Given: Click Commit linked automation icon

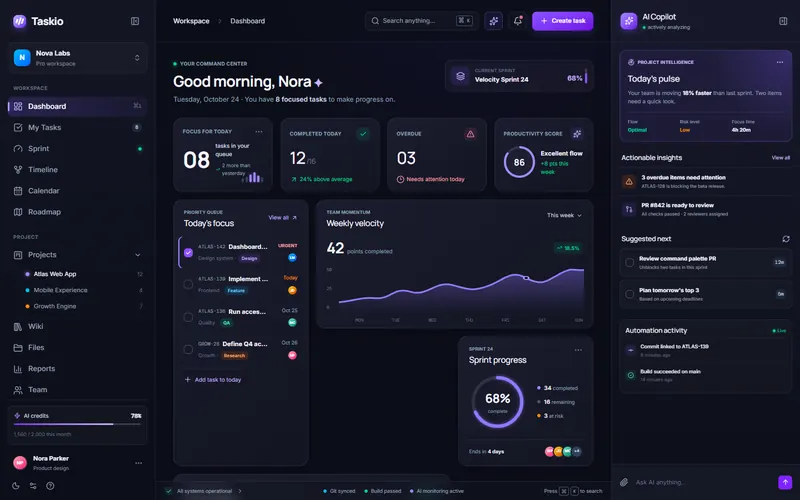Looking at the screenshot, I should point(631,350).
